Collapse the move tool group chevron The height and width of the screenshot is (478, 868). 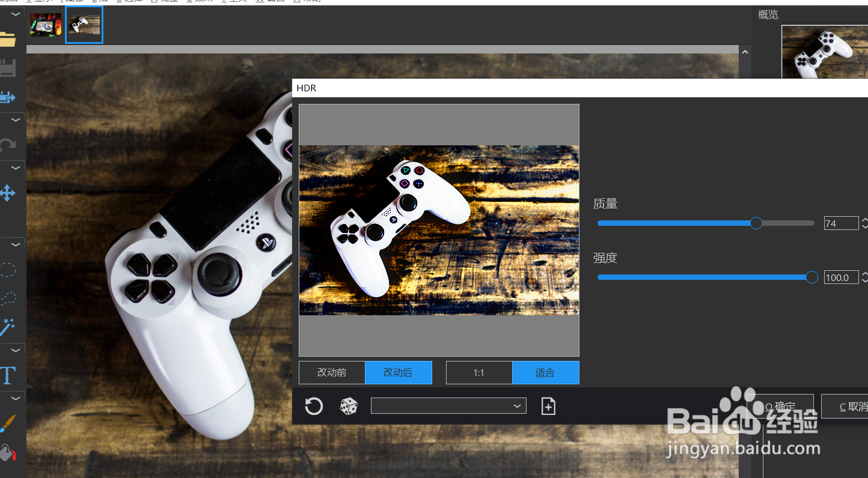tap(16, 168)
